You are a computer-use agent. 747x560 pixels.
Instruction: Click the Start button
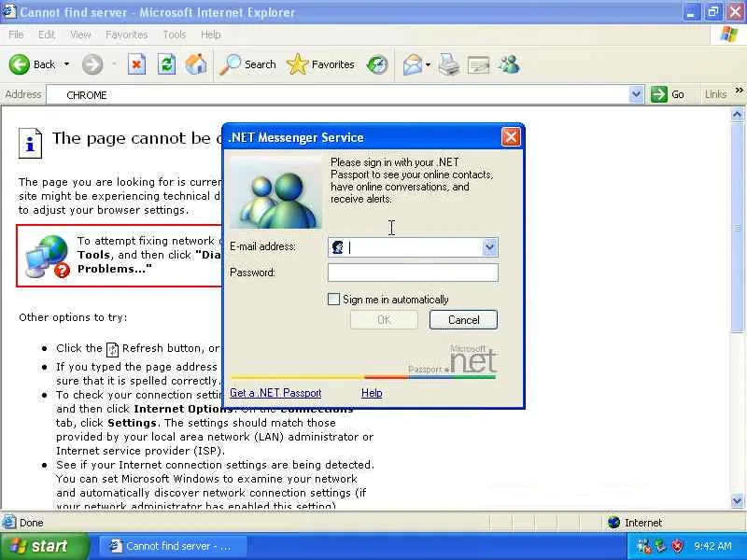point(44,546)
